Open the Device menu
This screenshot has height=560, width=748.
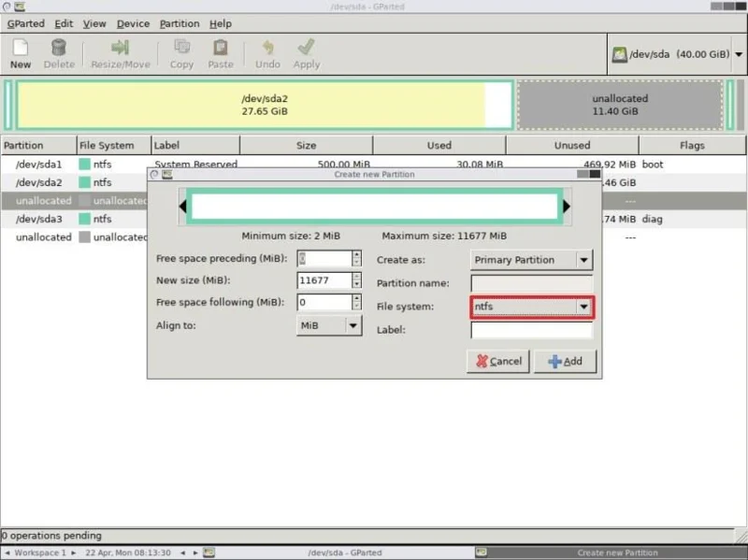click(133, 23)
